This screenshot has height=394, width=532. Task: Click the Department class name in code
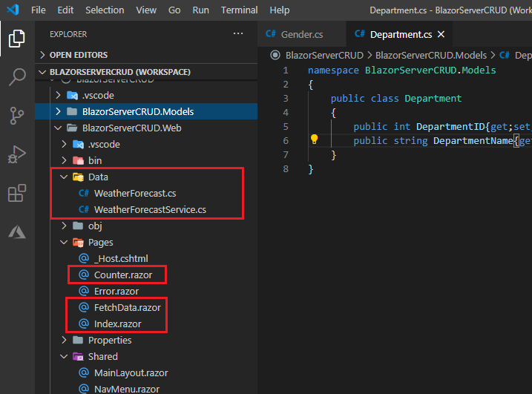point(433,99)
